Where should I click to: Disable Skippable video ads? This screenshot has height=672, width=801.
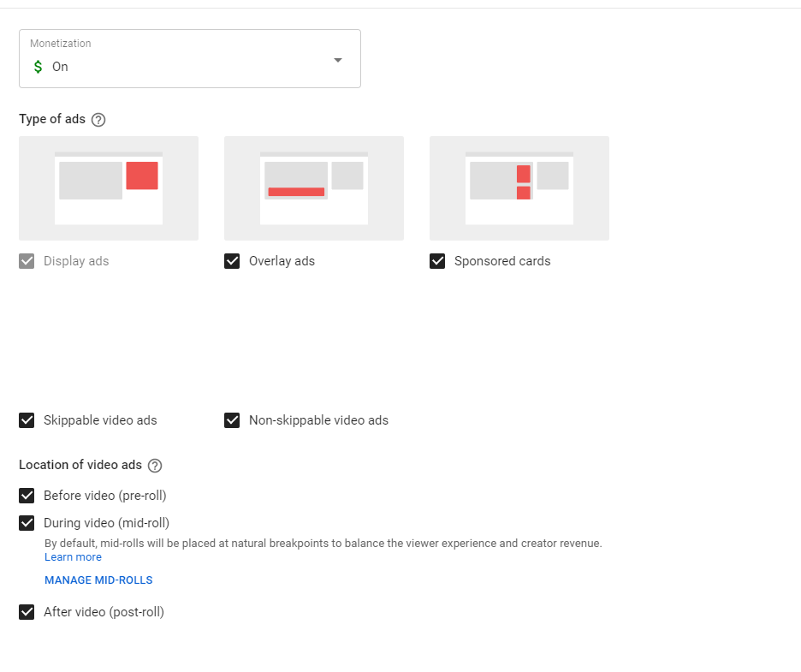27,420
